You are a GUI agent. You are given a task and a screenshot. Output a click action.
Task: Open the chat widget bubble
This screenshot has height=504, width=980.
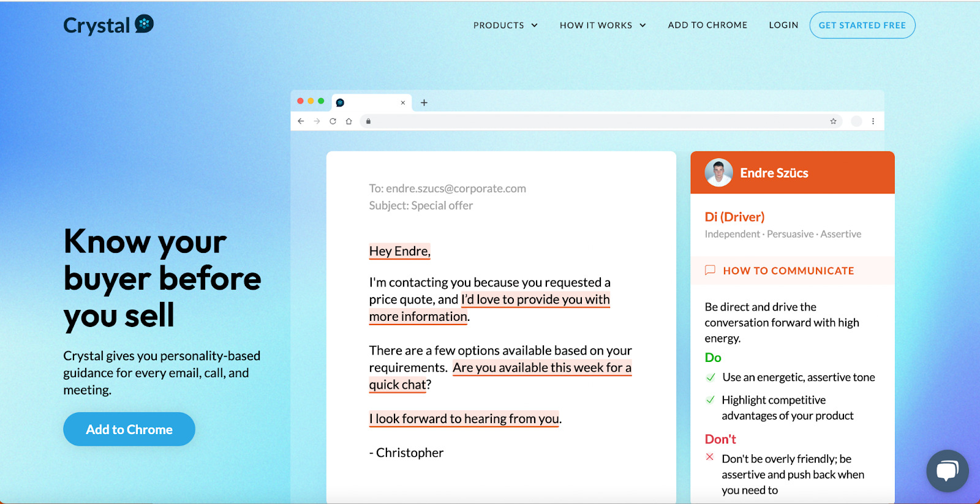pyautogui.click(x=947, y=471)
